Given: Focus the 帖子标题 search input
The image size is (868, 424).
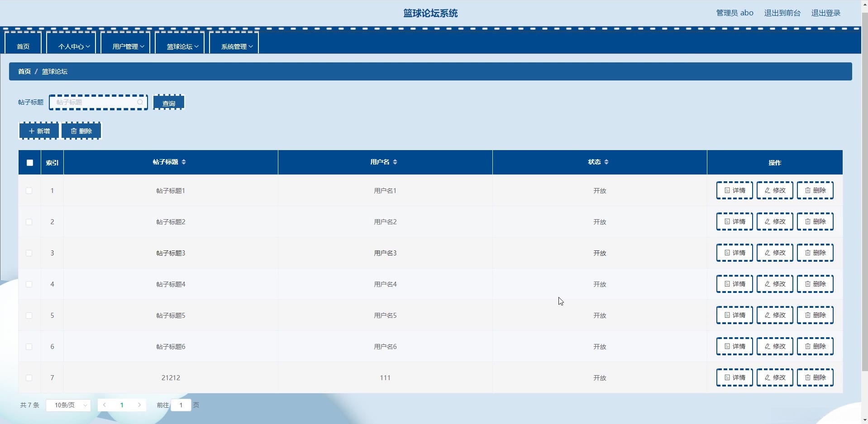Looking at the screenshot, I should point(98,102).
